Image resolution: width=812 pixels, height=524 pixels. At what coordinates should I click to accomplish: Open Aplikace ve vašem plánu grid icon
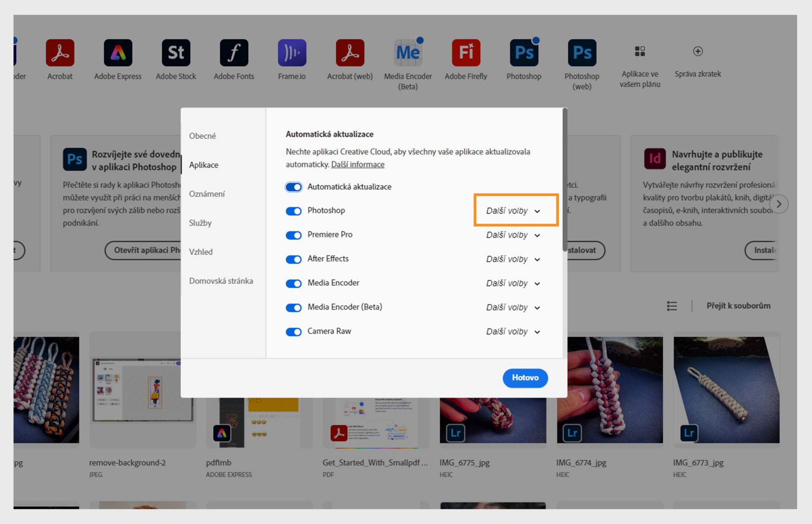[x=640, y=51]
